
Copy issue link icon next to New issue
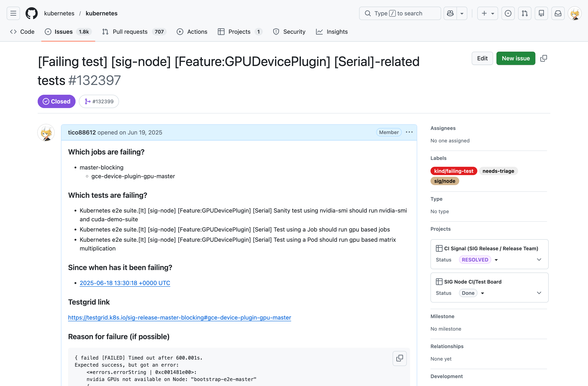click(543, 58)
